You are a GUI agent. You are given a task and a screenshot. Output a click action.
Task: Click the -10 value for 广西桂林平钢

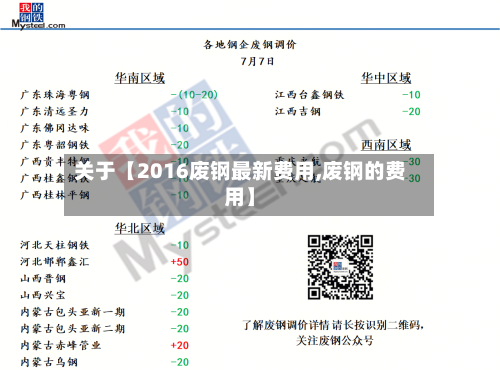point(180,195)
